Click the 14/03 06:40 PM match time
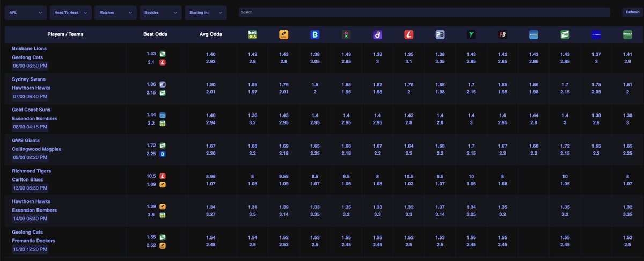Viewport: 644px width, 261px height. [x=30, y=219]
